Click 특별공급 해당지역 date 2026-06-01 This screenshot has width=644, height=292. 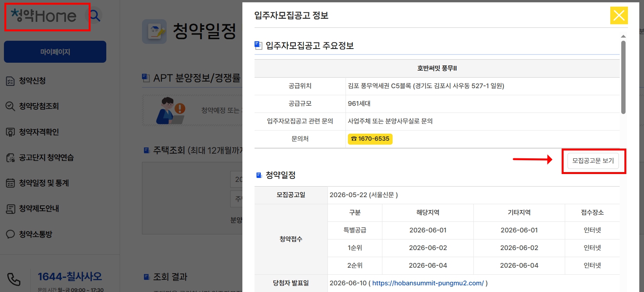[x=428, y=230]
